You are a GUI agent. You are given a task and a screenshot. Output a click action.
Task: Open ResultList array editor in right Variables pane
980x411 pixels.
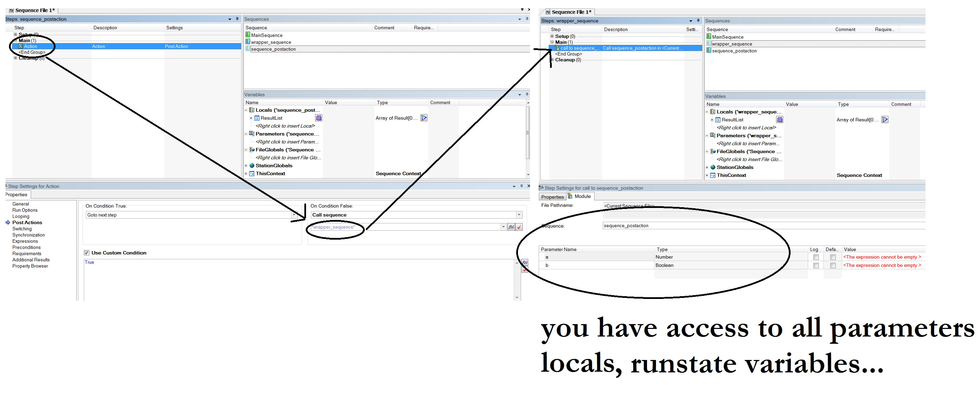coord(780,119)
